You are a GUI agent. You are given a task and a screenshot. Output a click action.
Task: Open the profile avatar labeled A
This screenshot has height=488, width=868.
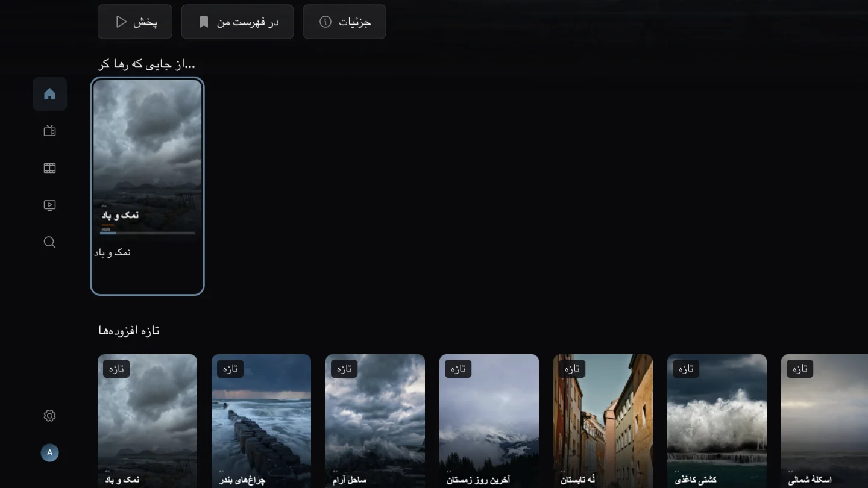click(x=49, y=452)
